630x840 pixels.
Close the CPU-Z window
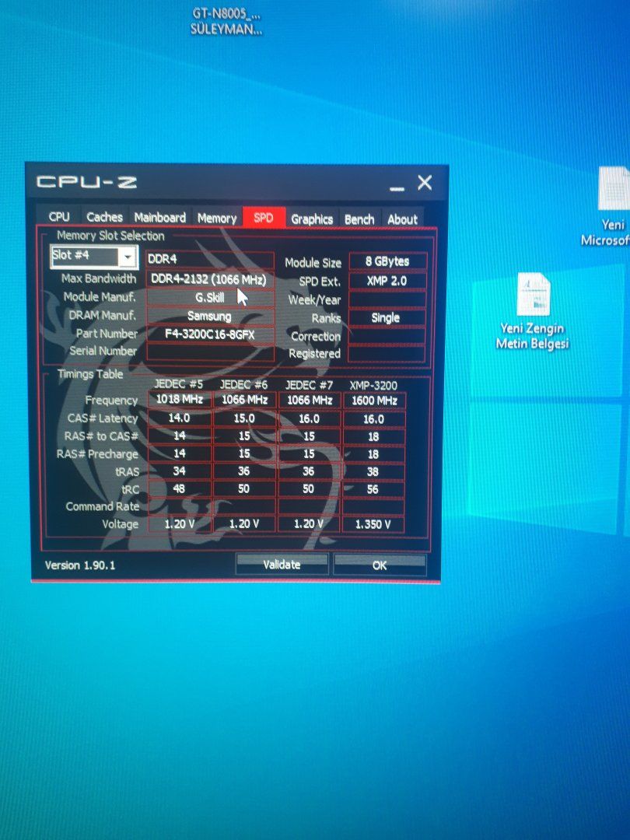pyautogui.click(x=425, y=183)
